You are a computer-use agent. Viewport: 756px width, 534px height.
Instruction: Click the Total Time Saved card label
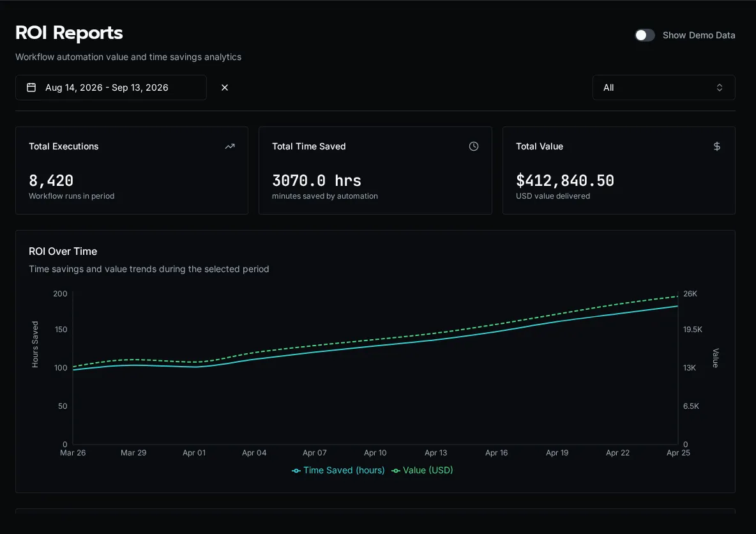click(x=308, y=146)
